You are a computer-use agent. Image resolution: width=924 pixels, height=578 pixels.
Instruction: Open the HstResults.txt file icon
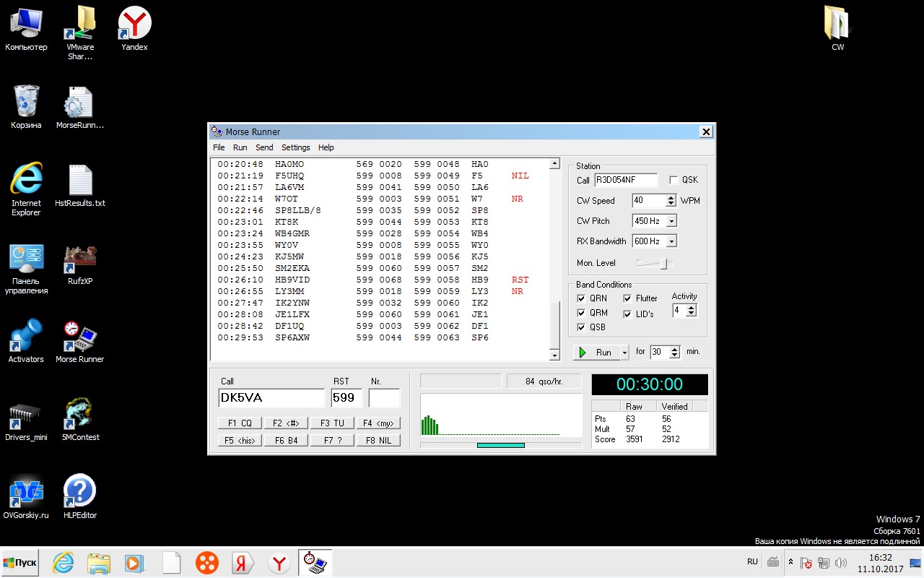pos(80,183)
